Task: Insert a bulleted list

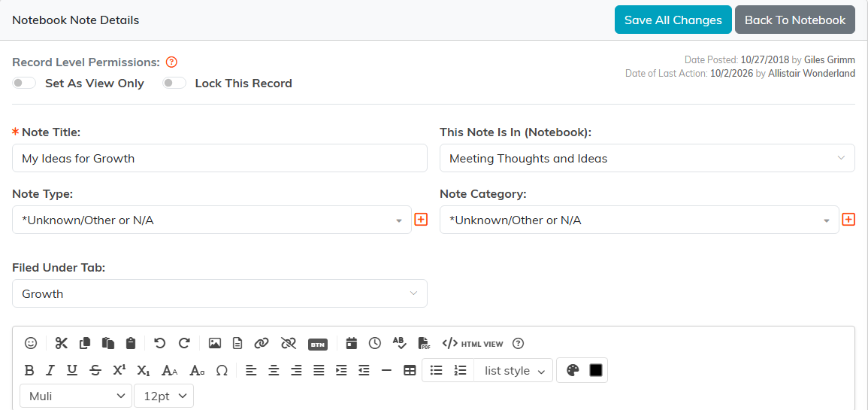Action: 436,371
